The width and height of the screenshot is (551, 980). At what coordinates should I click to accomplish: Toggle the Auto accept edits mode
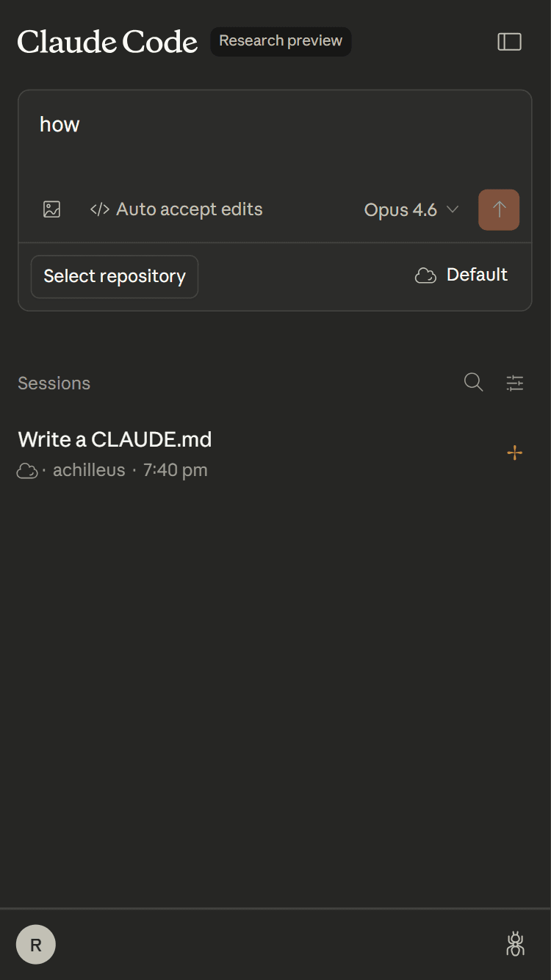click(176, 209)
